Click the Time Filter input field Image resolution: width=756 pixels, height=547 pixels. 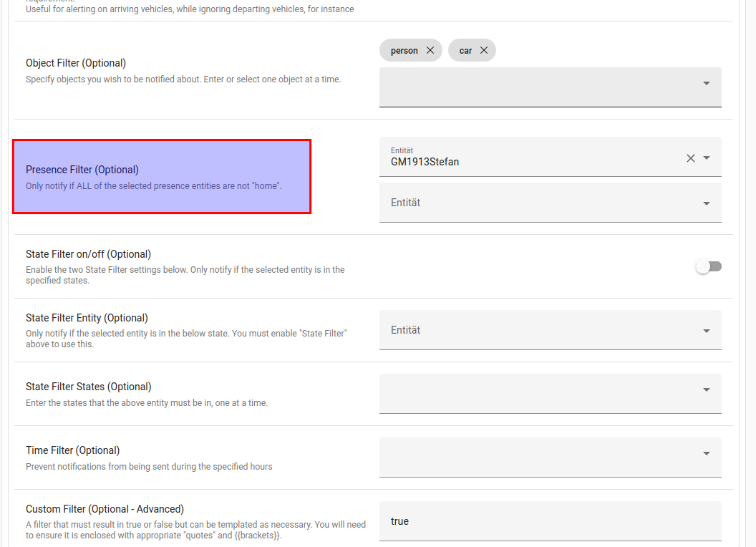pos(537,458)
